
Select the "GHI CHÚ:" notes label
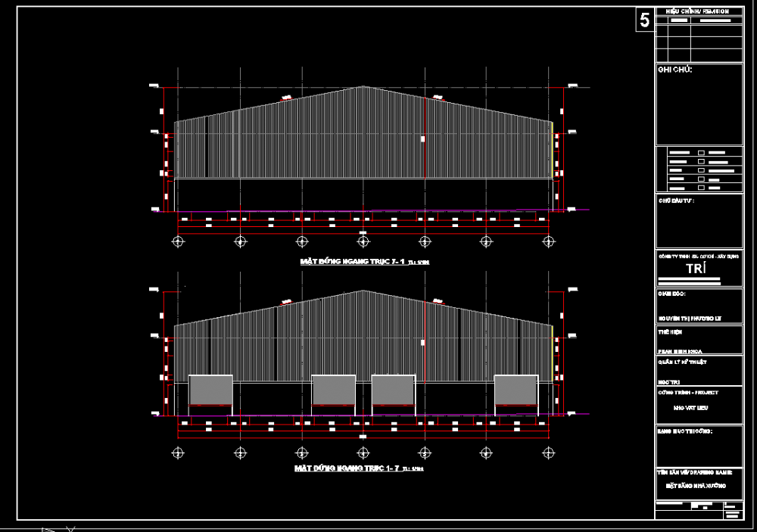click(675, 70)
